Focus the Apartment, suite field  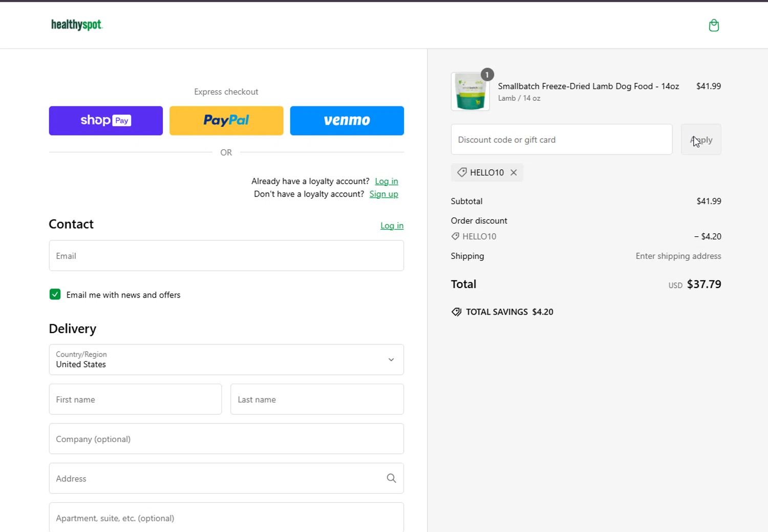point(226,518)
